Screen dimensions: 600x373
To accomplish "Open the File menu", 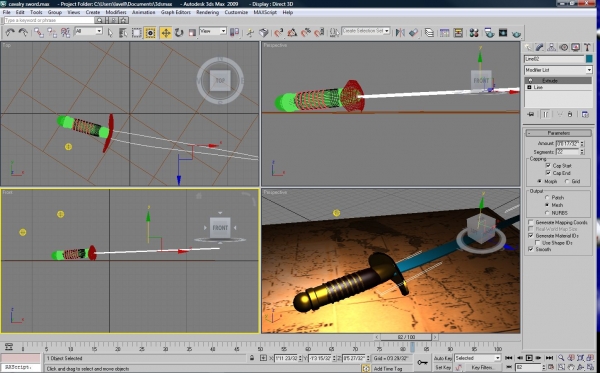I will [7, 12].
